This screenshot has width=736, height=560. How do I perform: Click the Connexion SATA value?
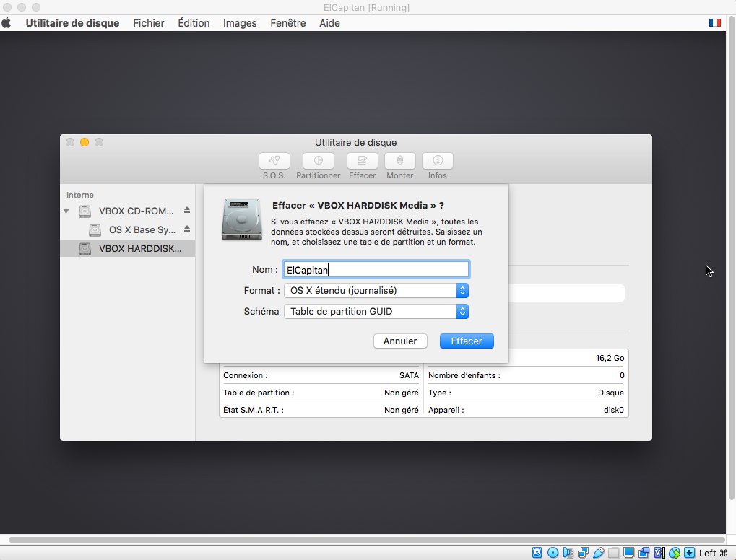409,375
